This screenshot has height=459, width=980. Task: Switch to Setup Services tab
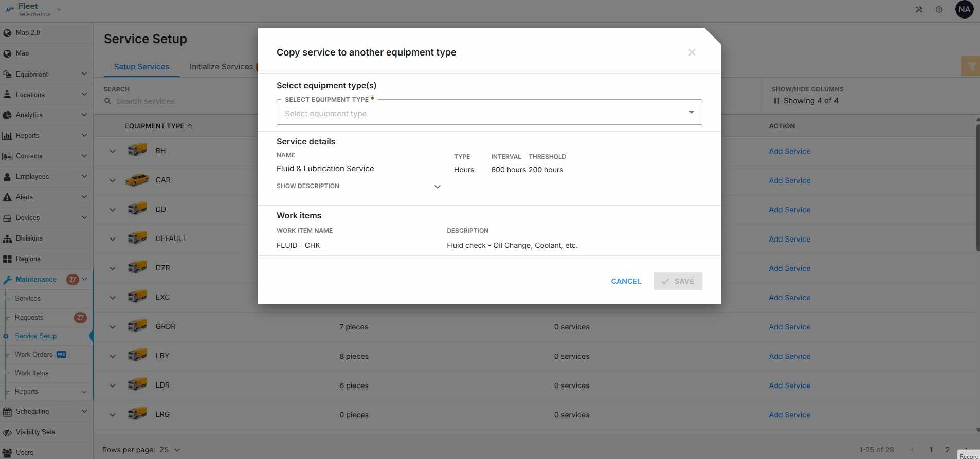(141, 67)
